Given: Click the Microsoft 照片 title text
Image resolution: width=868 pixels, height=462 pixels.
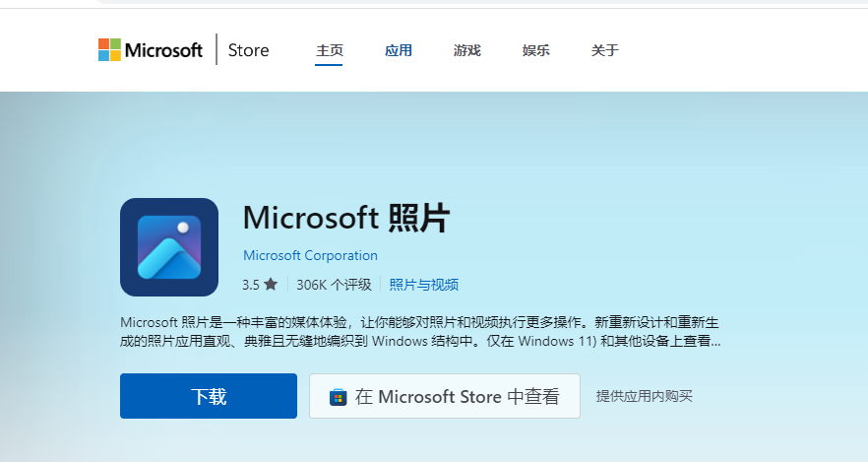Looking at the screenshot, I should pos(346,217).
